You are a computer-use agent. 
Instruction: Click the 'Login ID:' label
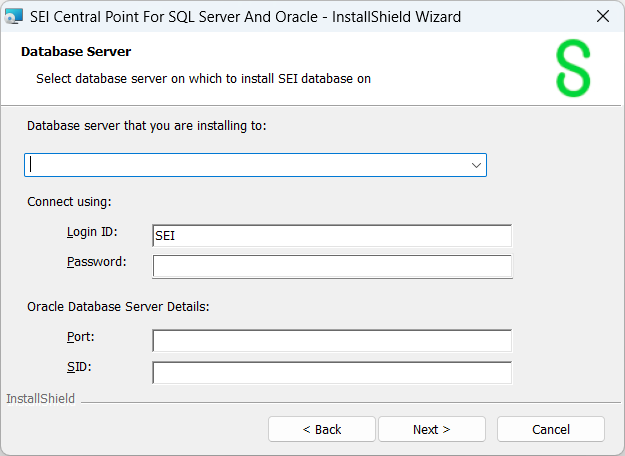pos(92,232)
